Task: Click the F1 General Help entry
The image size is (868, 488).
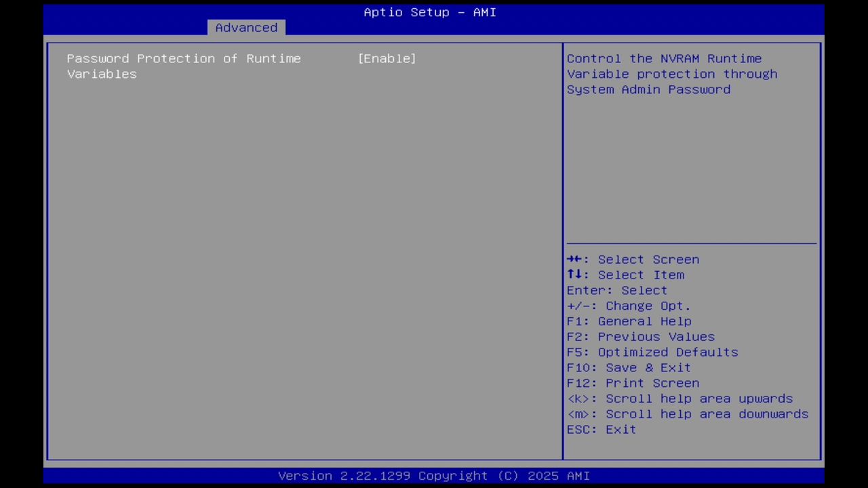Action: tap(629, 321)
